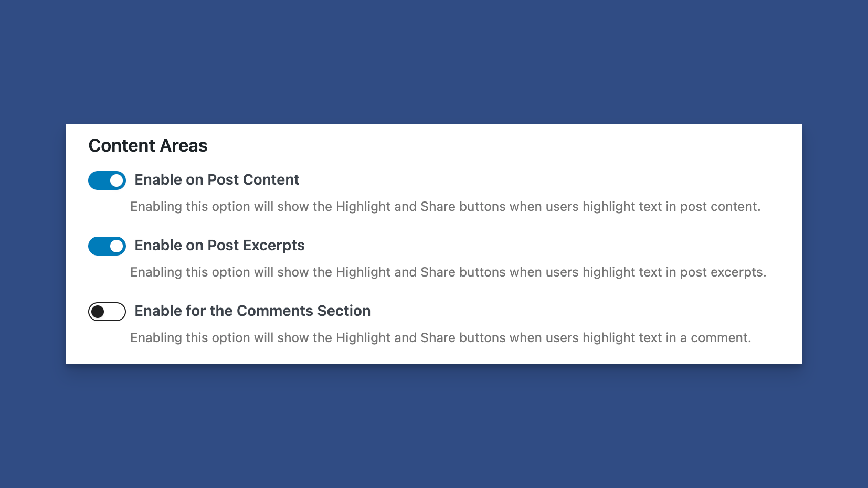Click the description text ending "in a comment."
The height and width of the screenshot is (488, 868).
[x=440, y=338]
